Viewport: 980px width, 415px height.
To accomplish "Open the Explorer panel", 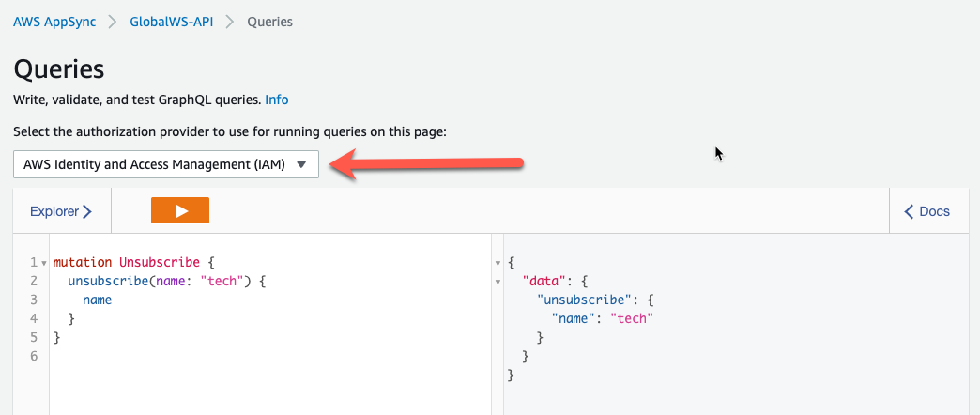I will [61, 211].
